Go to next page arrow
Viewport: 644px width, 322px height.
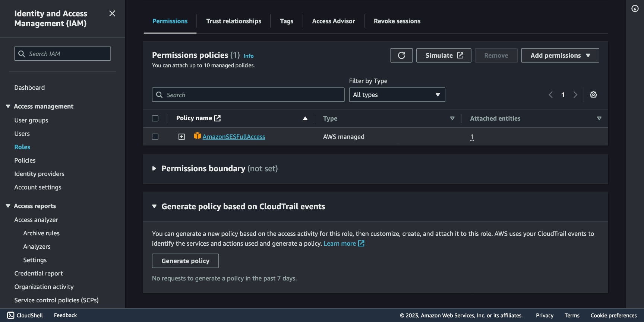pyautogui.click(x=575, y=95)
